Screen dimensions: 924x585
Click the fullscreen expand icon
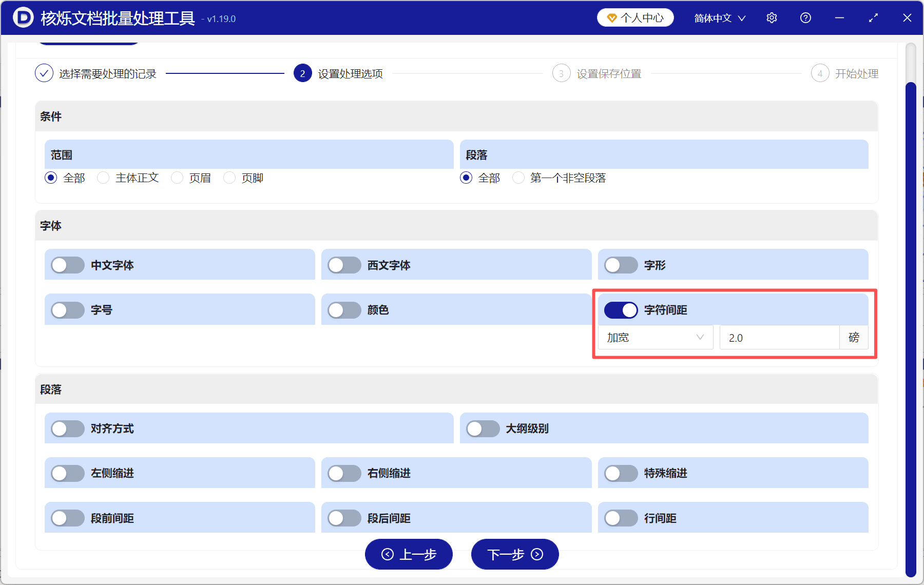pos(873,17)
